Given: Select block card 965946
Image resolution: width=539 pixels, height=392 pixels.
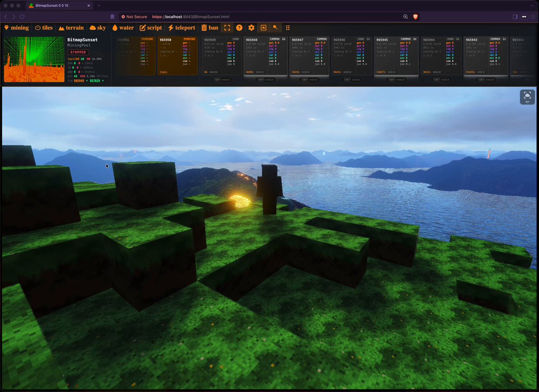Looking at the screenshot, I should (x=353, y=56).
